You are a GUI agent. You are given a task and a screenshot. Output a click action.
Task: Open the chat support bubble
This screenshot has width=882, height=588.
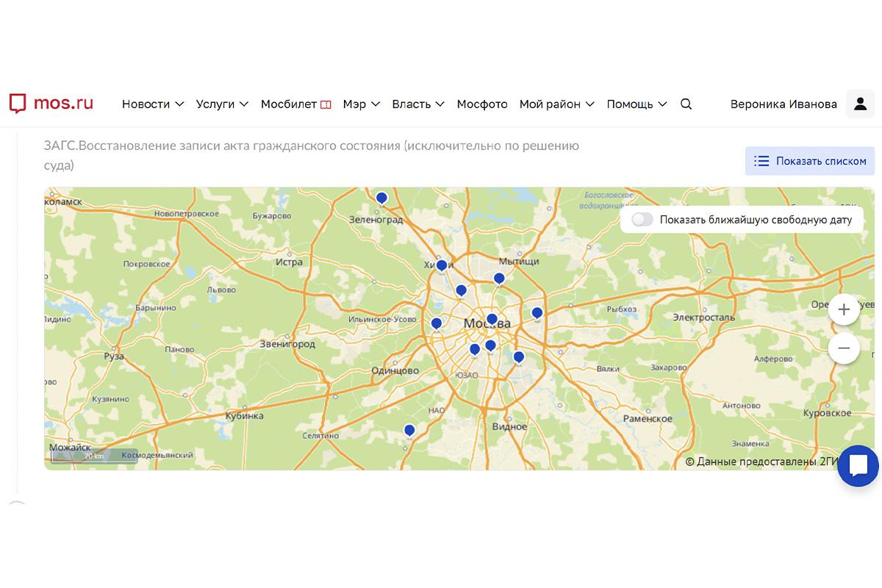click(858, 465)
